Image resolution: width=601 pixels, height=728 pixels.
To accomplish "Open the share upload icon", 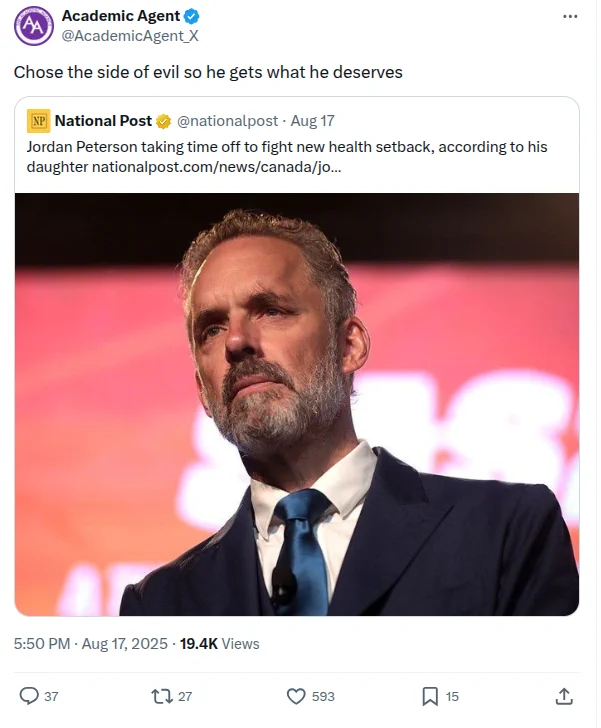I will coord(564,696).
